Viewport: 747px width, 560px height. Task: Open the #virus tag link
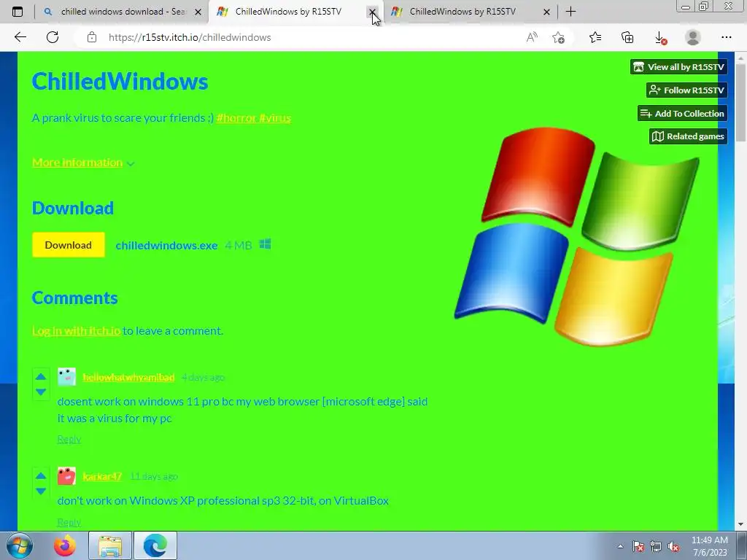pyautogui.click(x=275, y=117)
